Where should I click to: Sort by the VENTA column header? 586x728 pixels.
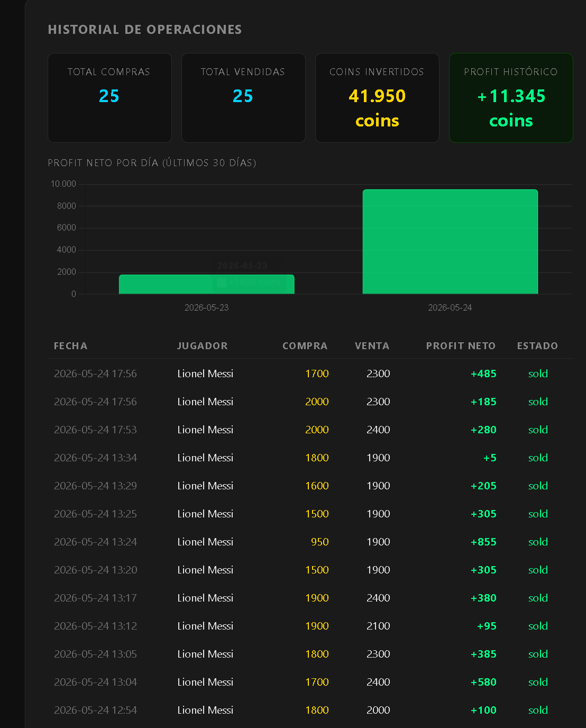(372, 346)
